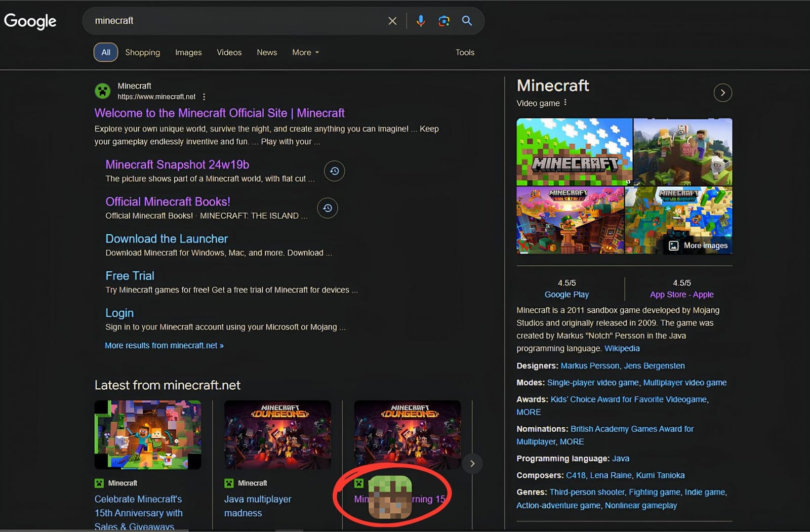
Task: Expand MORE under the Awards section
Action: (x=528, y=412)
